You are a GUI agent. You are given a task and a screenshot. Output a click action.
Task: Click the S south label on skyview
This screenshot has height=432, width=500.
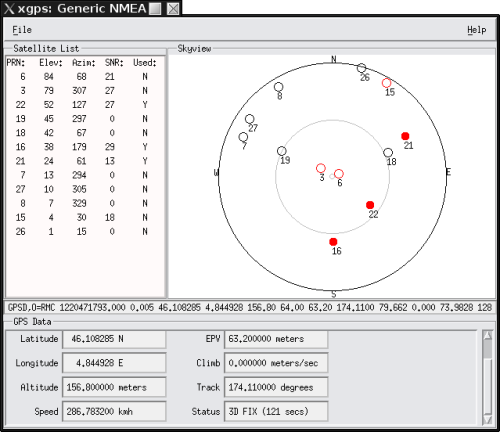(x=334, y=294)
